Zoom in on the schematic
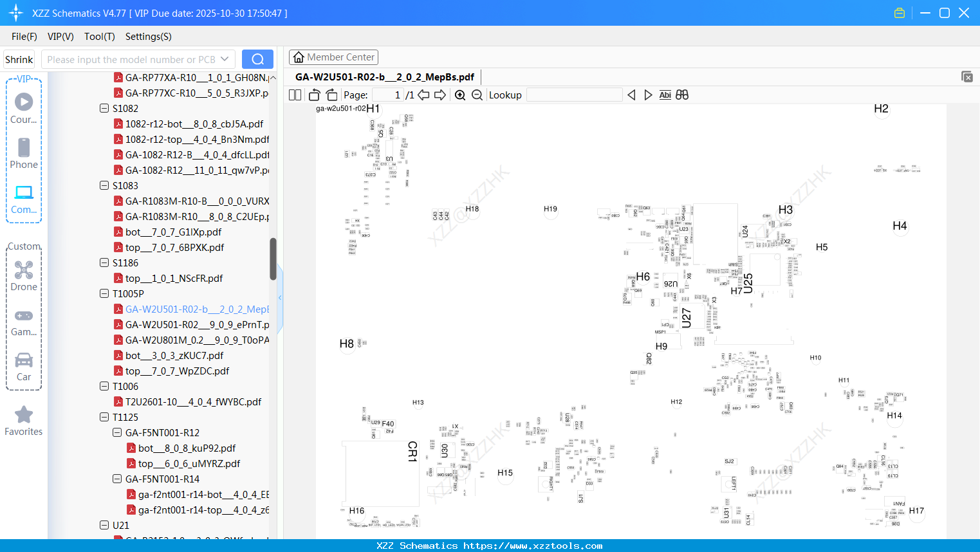The width and height of the screenshot is (980, 552). 460,95
